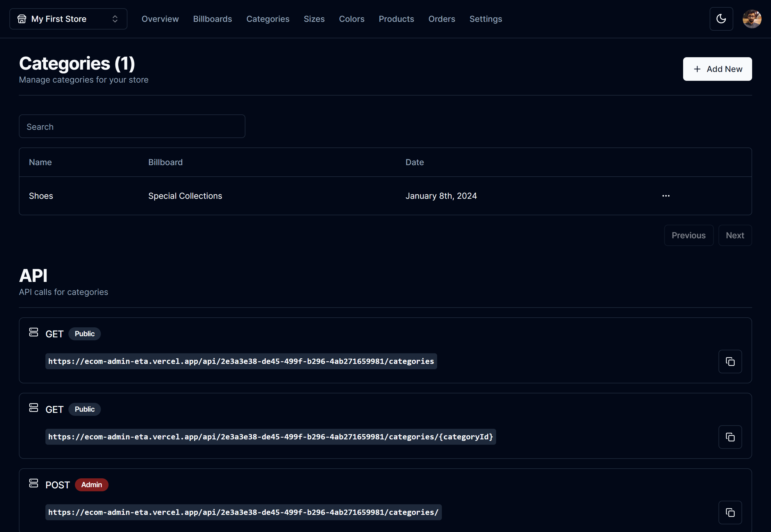Click the Add New button

click(717, 69)
